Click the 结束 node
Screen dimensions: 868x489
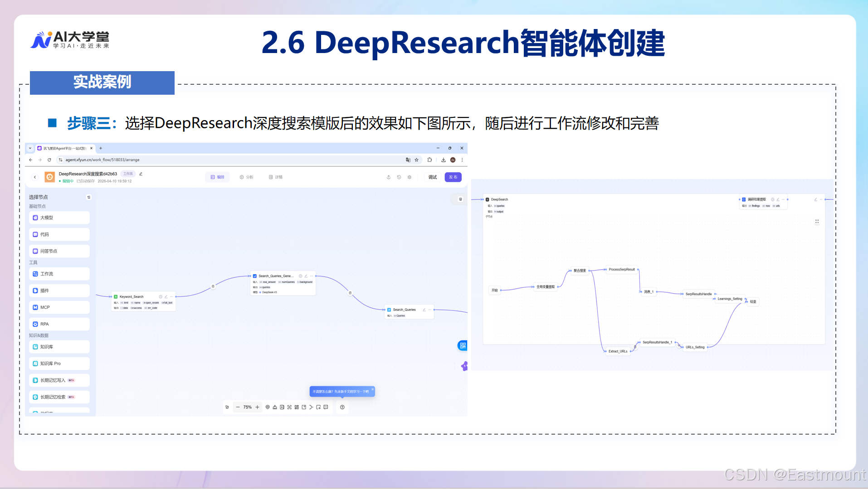click(x=753, y=302)
